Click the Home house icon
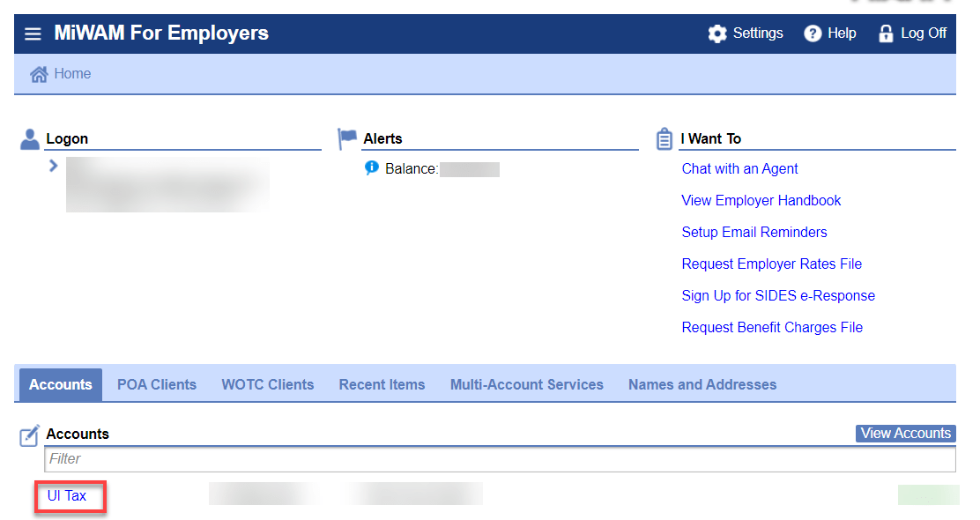Viewport: 980px width, 520px height. (39, 74)
